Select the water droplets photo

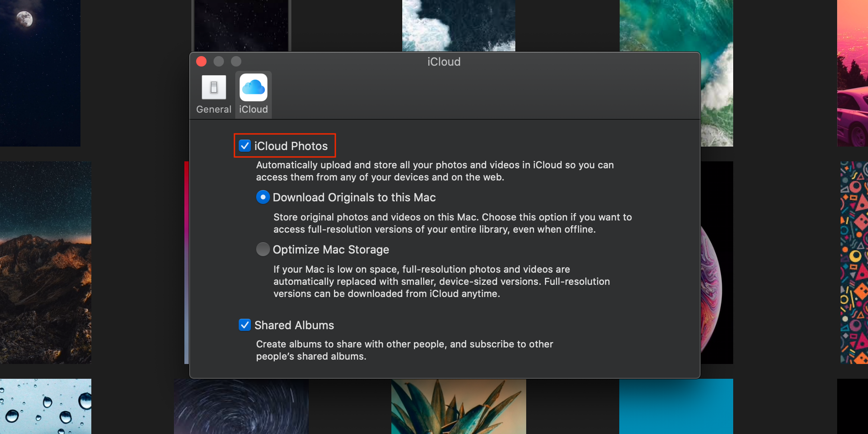pyautogui.click(x=46, y=406)
